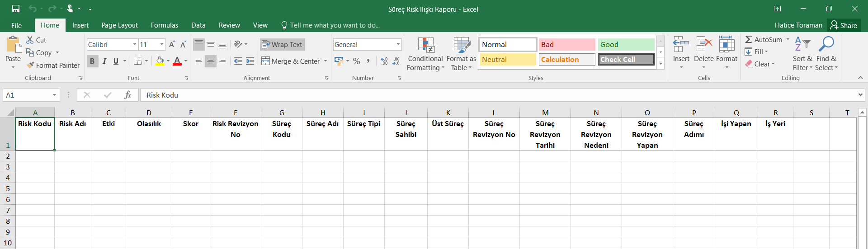Screen dimensions: 868x249
Task: Click the Increase Indent icon
Action: coord(250,61)
